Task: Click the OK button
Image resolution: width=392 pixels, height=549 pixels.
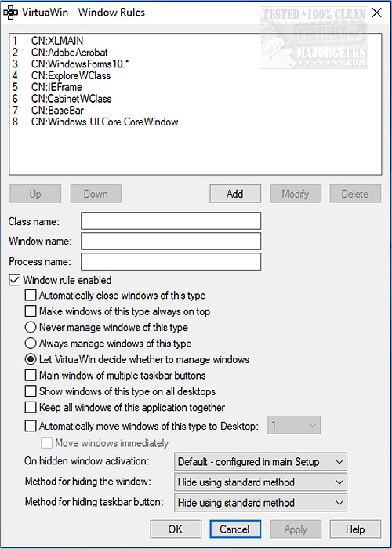Action: 176,529
